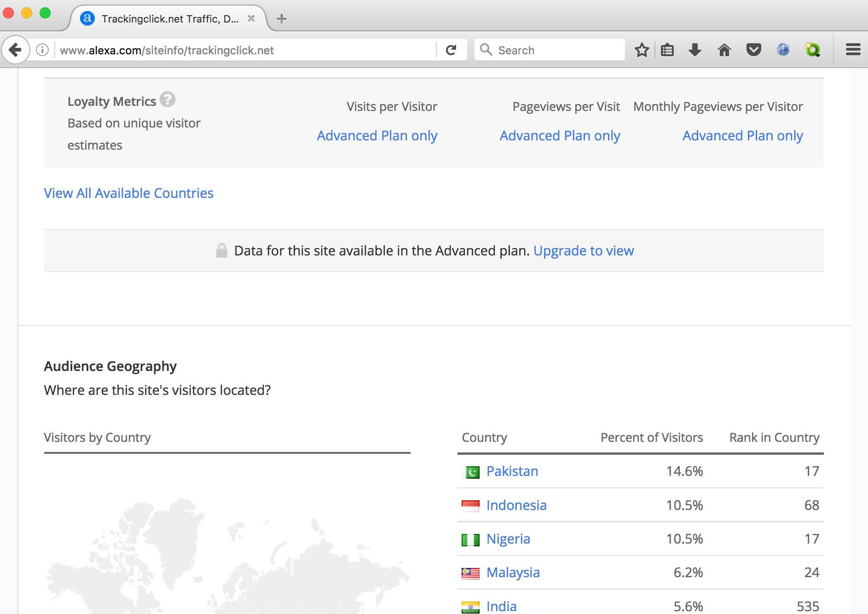This screenshot has width=868, height=614.
Task: Open the downloads arrow icon
Action: point(695,50)
